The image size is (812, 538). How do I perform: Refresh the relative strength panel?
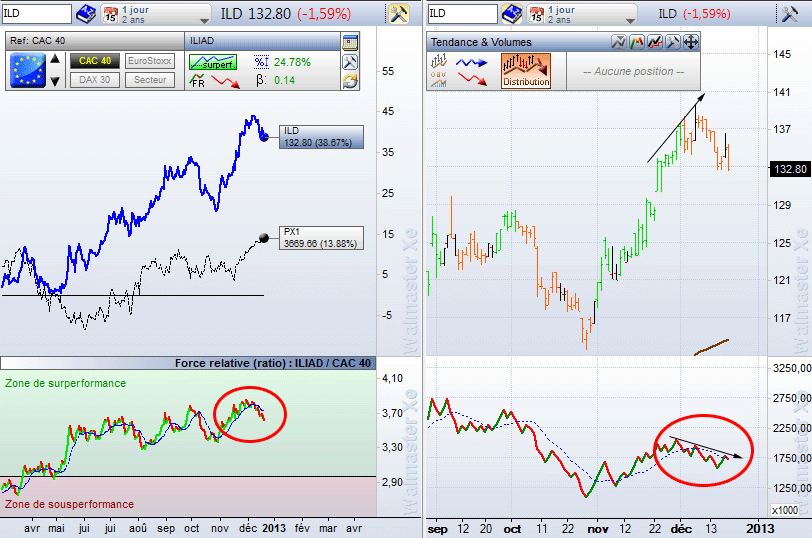pyautogui.click(x=350, y=81)
